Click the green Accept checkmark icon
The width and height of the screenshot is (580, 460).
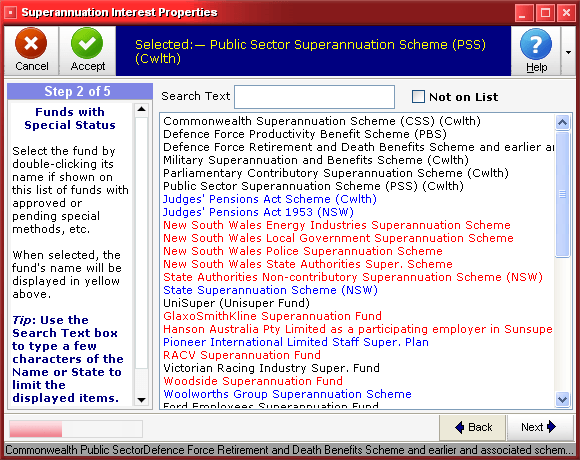tap(87, 44)
